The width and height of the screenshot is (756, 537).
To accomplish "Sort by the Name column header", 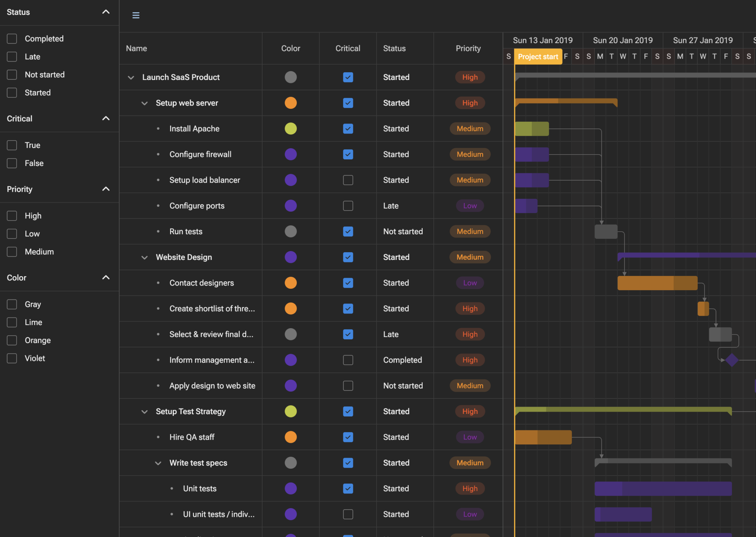I will [137, 48].
